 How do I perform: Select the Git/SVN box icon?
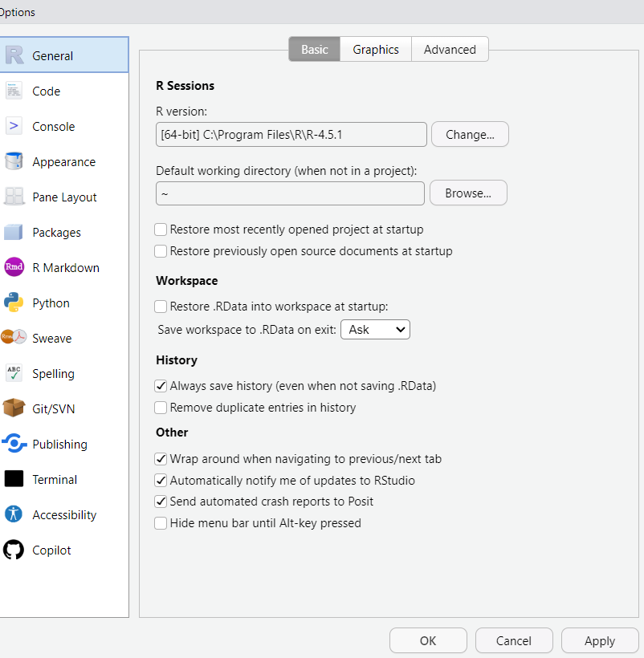click(14, 409)
